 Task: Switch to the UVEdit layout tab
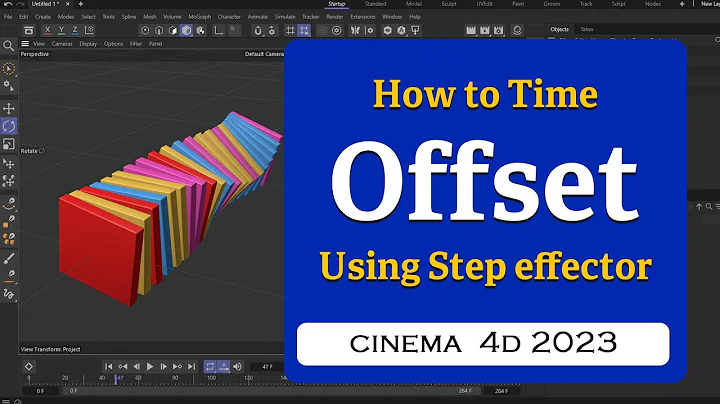tap(484, 4)
